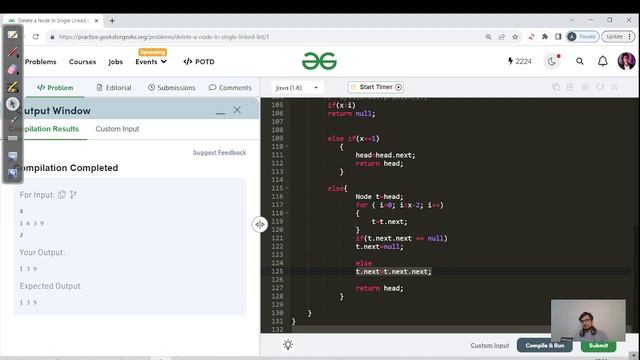Toggle dark mode with the moon switch

click(552, 61)
